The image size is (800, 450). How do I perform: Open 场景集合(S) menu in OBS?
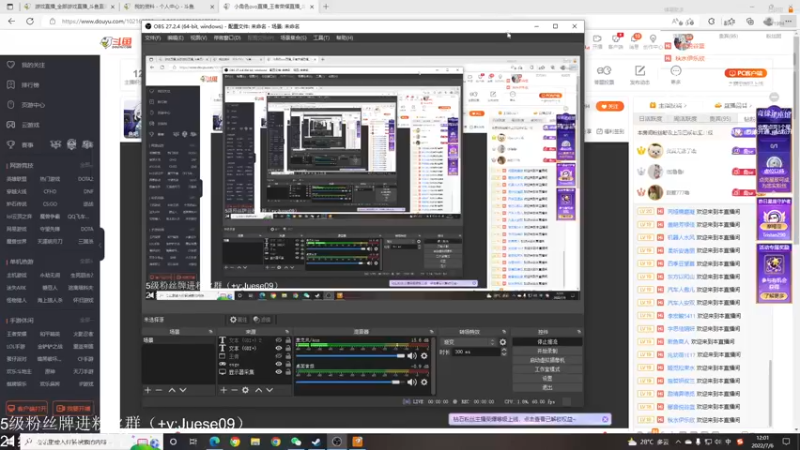293,38
